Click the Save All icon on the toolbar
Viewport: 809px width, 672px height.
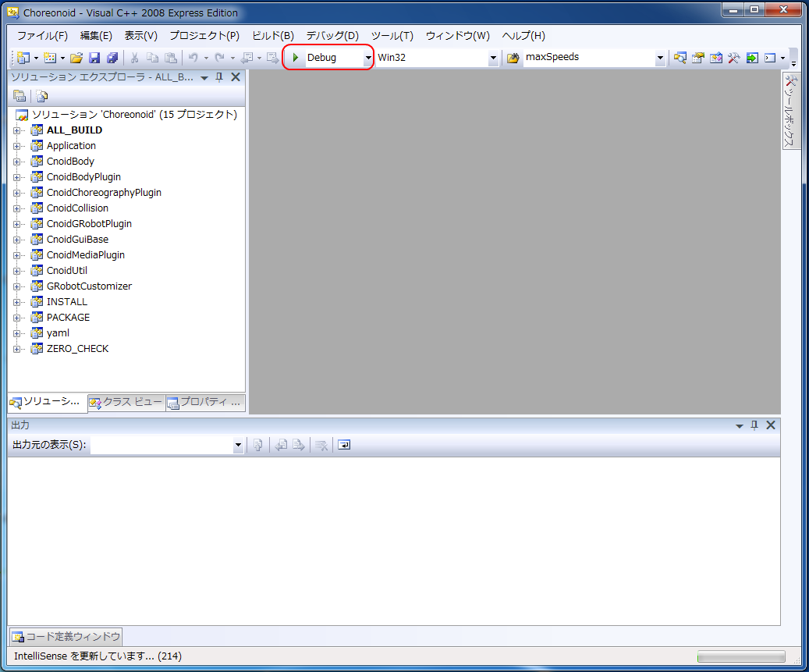pos(114,57)
